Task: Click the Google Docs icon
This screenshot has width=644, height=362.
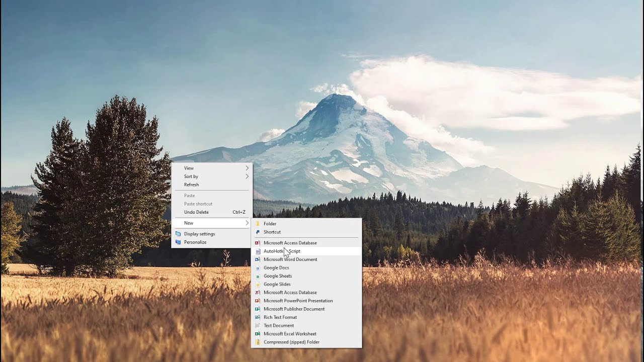Action: [258, 268]
